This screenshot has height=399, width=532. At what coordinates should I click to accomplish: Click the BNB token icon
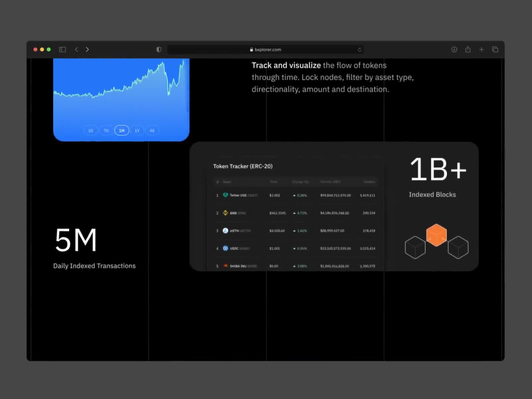coord(225,213)
